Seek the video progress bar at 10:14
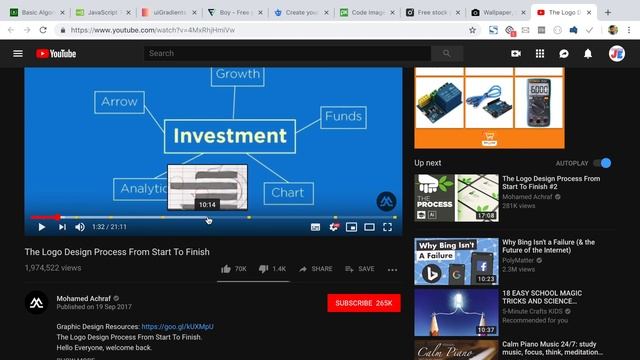 click(208, 218)
